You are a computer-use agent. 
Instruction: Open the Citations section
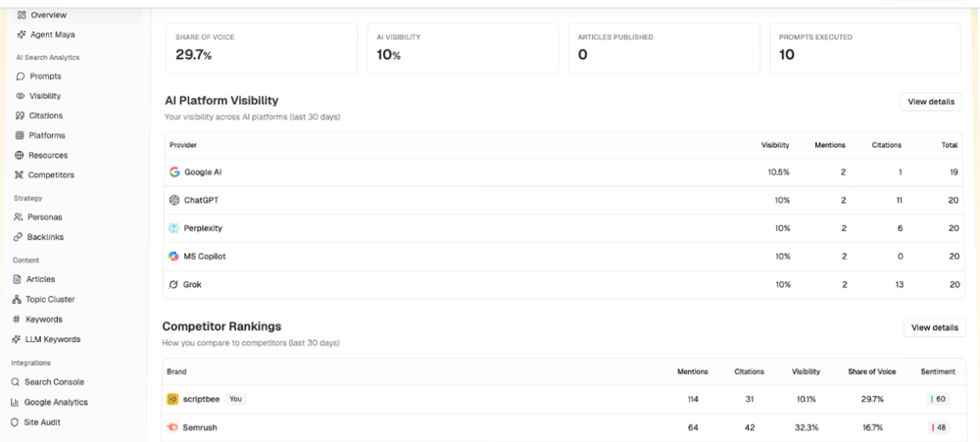[45, 116]
